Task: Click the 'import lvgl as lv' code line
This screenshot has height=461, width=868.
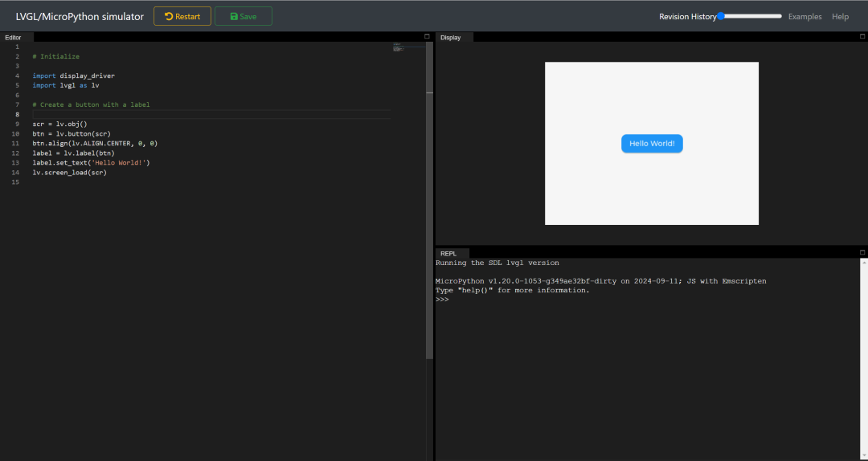Action: (66, 85)
